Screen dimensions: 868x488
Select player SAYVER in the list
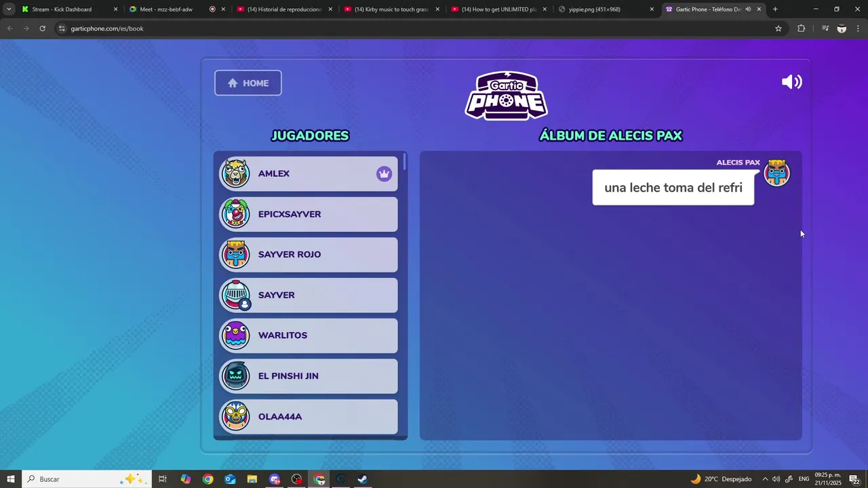coord(309,295)
